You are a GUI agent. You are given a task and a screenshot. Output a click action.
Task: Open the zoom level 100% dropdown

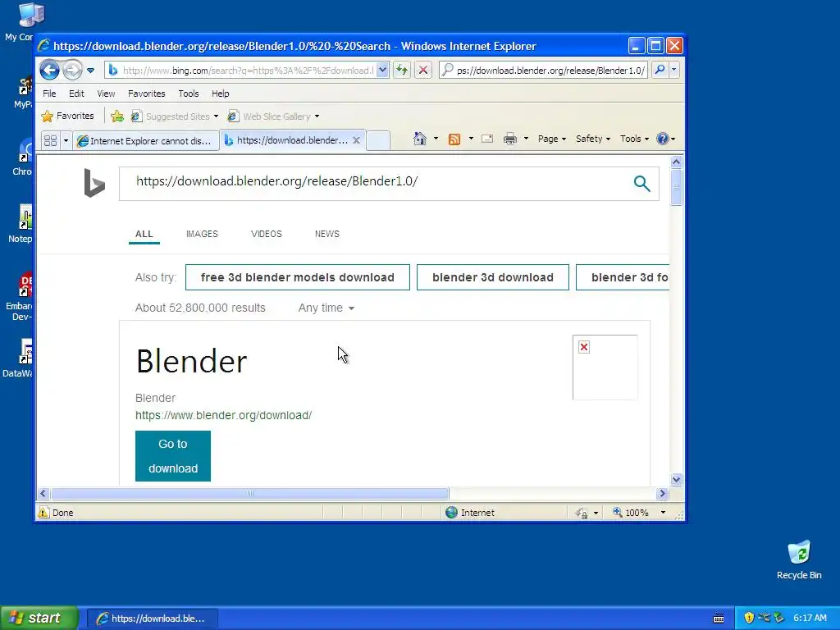click(663, 513)
